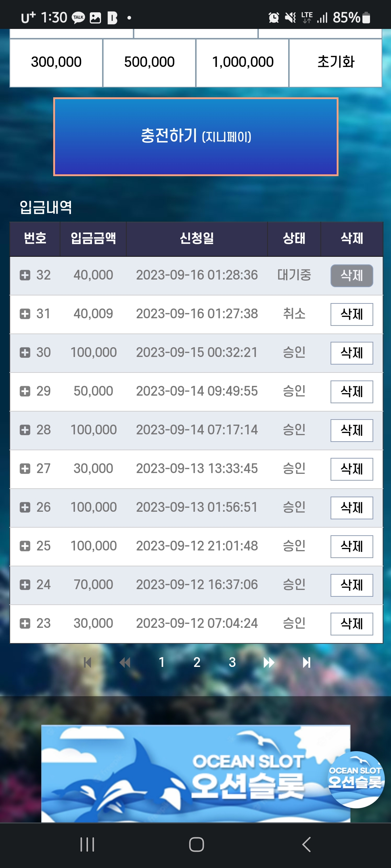Open the 오션슬롯 orca banner image
391x868 pixels.
196,774
